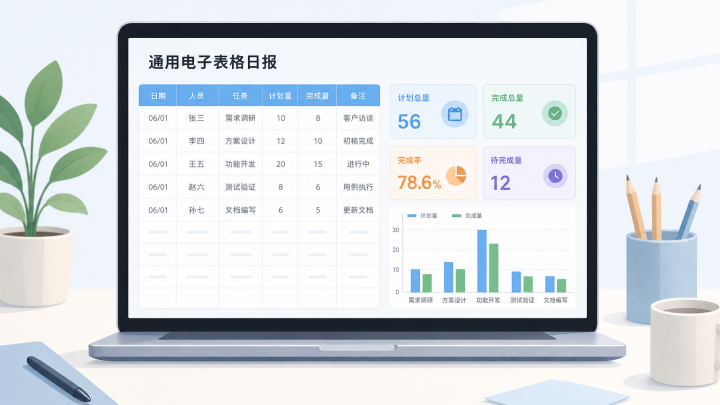Image resolution: width=720 pixels, height=405 pixels.
Task: Click completed quantity 15 in 王五's row
Action: coord(318,164)
